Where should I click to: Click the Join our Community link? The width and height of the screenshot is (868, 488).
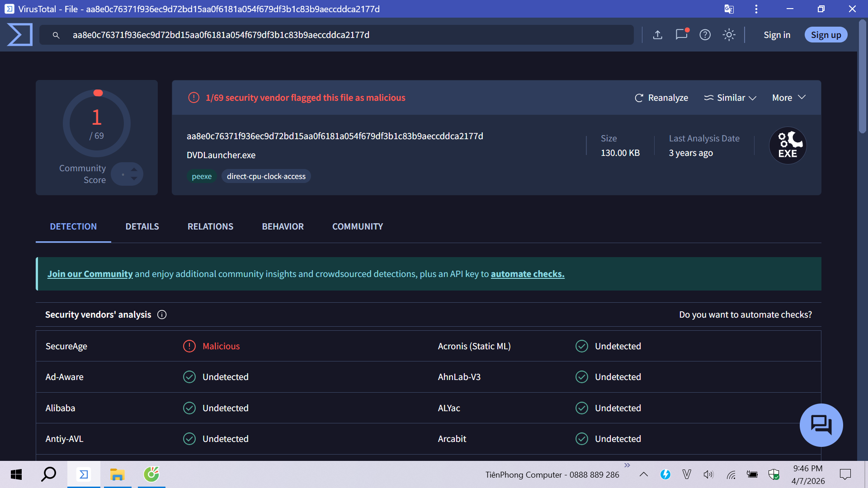pos(90,274)
